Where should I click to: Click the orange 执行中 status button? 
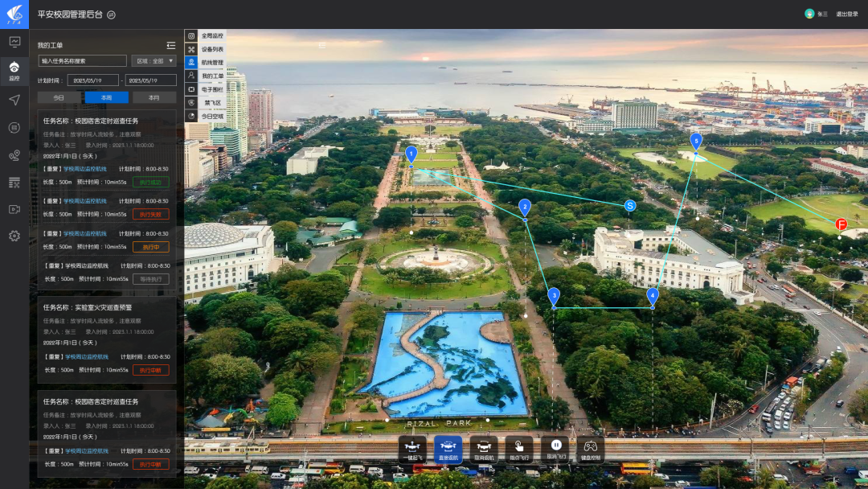tap(150, 247)
